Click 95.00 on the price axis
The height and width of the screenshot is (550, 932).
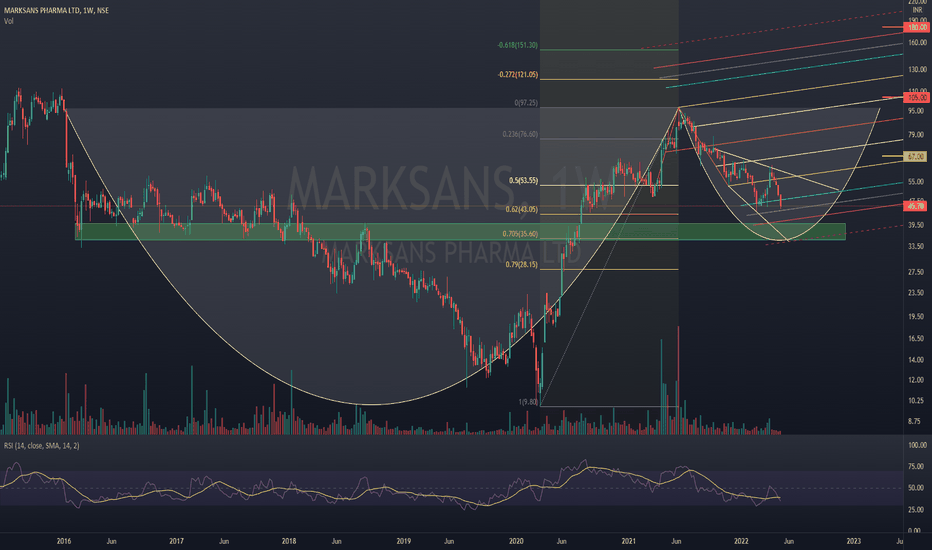pyautogui.click(x=916, y=111)
